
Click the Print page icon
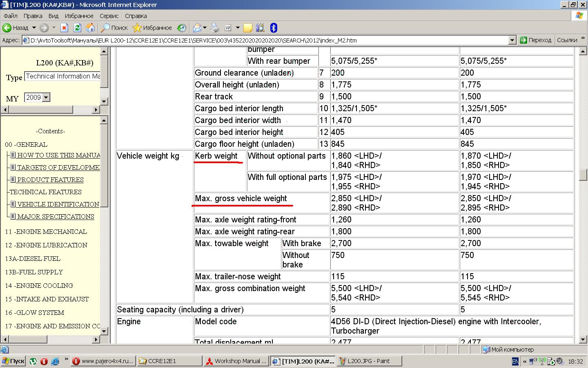tap(214, 28)
